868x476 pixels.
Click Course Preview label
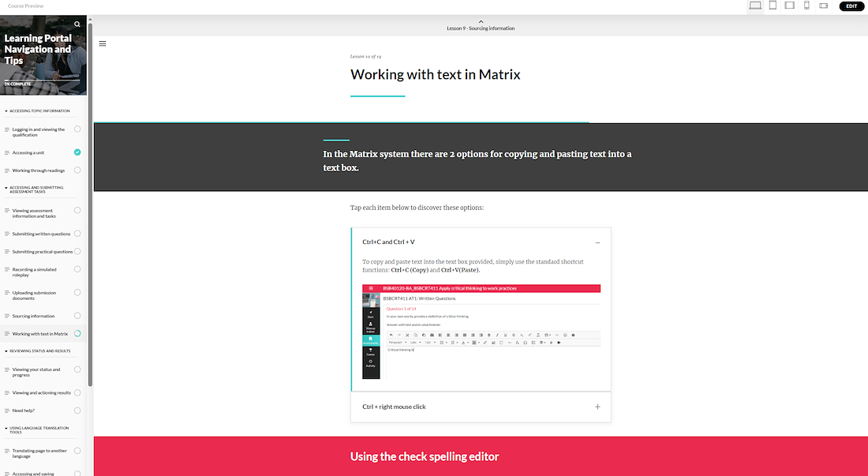(25, 6)
